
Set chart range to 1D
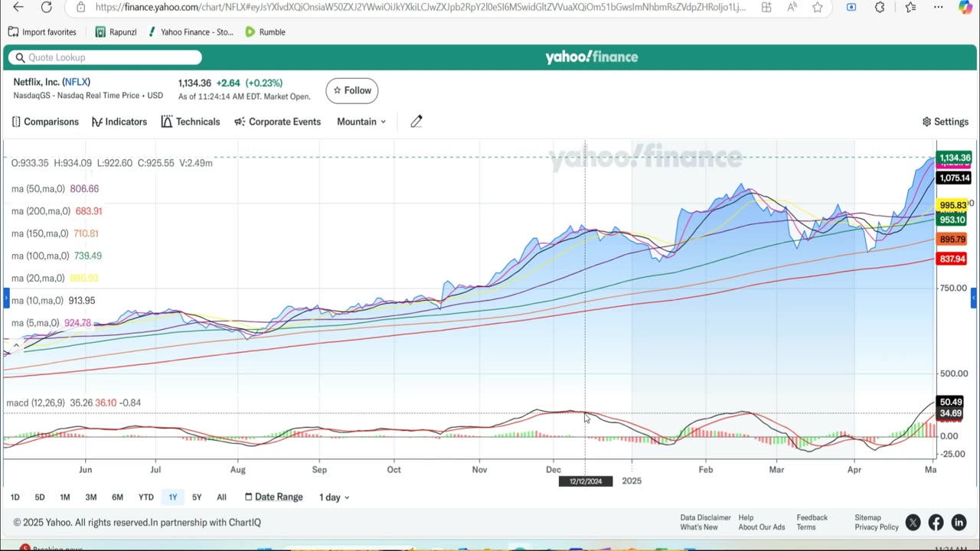pos(15,497)
